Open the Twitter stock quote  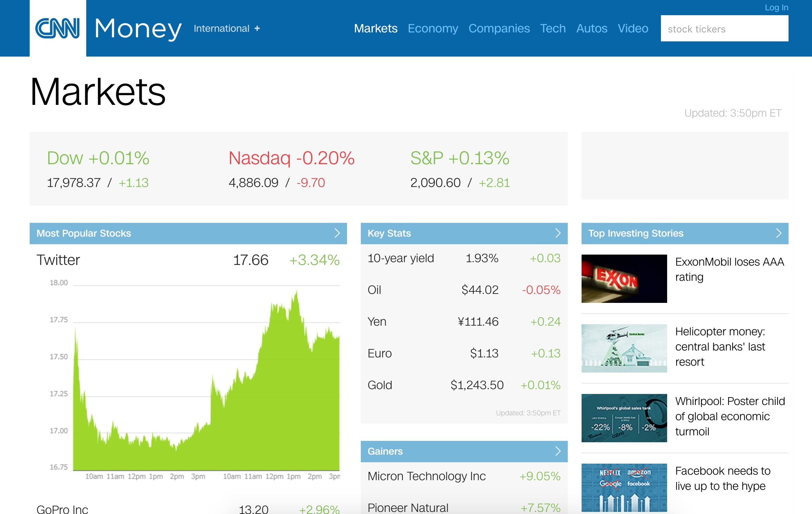pyautogui.click(x=58, y=260)
